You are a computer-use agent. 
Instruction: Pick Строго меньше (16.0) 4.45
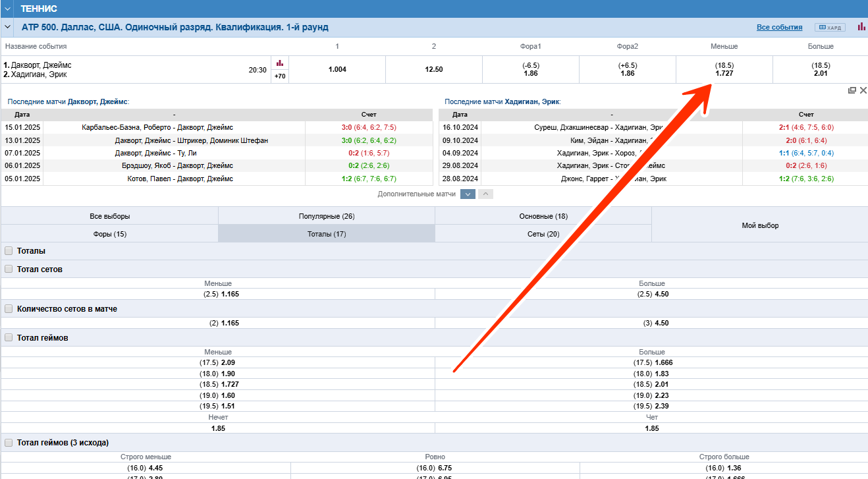click(x=146, y=468)
